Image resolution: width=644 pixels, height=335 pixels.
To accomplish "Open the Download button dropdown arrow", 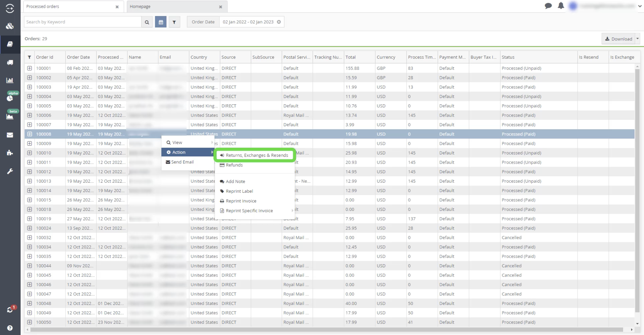I will tap(638, 38).
